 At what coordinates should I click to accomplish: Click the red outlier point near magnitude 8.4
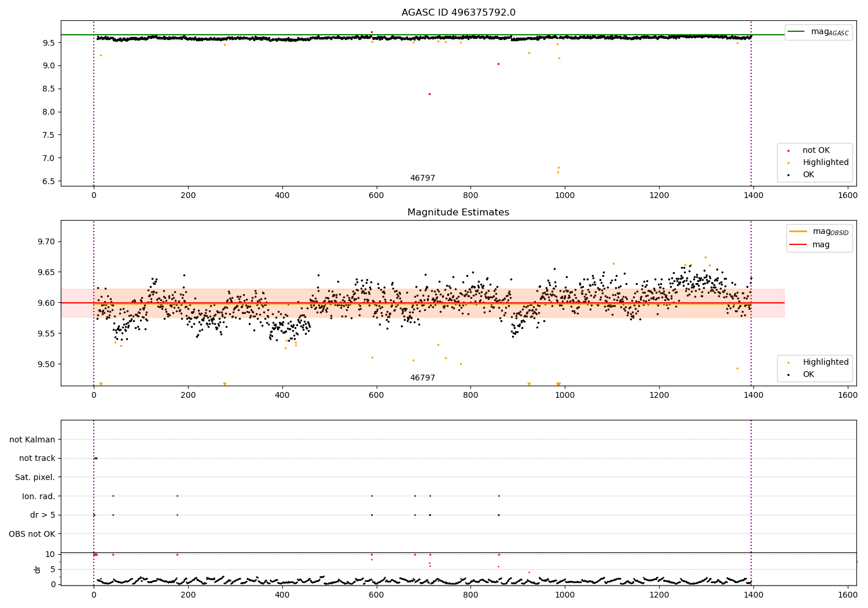(429, 94)
